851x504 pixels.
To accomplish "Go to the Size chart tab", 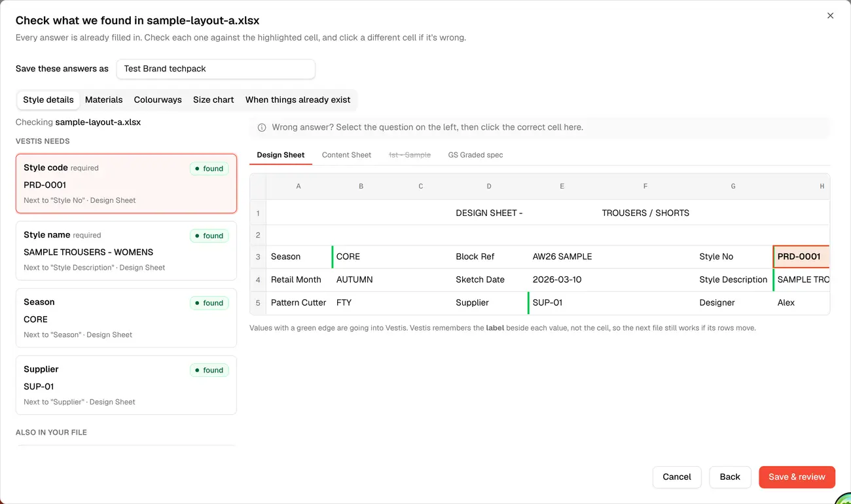I will click(x=213, y=100).
